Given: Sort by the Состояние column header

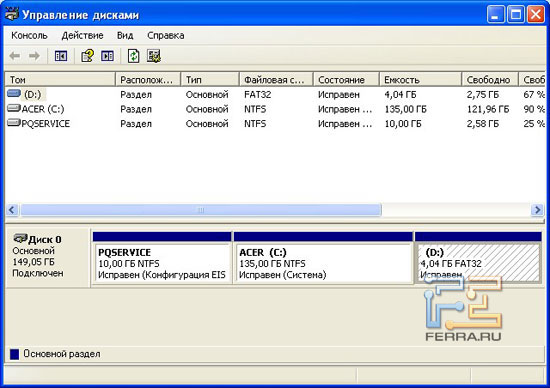Looking at the screenshot, I should (346, 80).
